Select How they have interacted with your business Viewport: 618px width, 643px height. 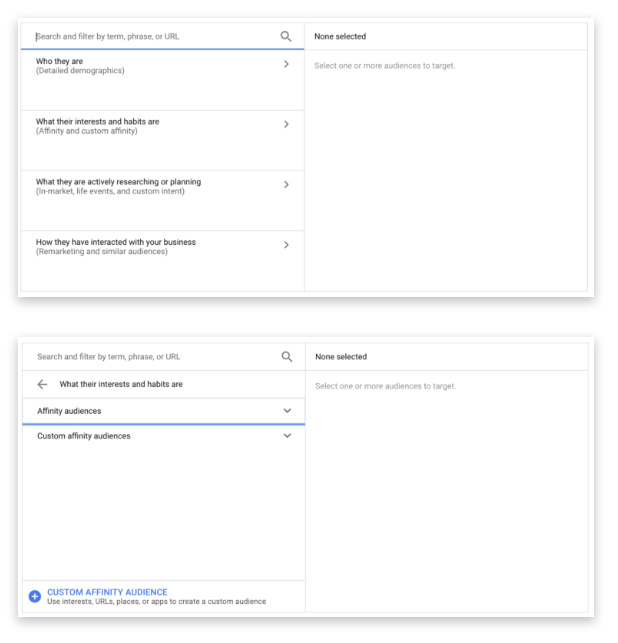click(115, 242)
